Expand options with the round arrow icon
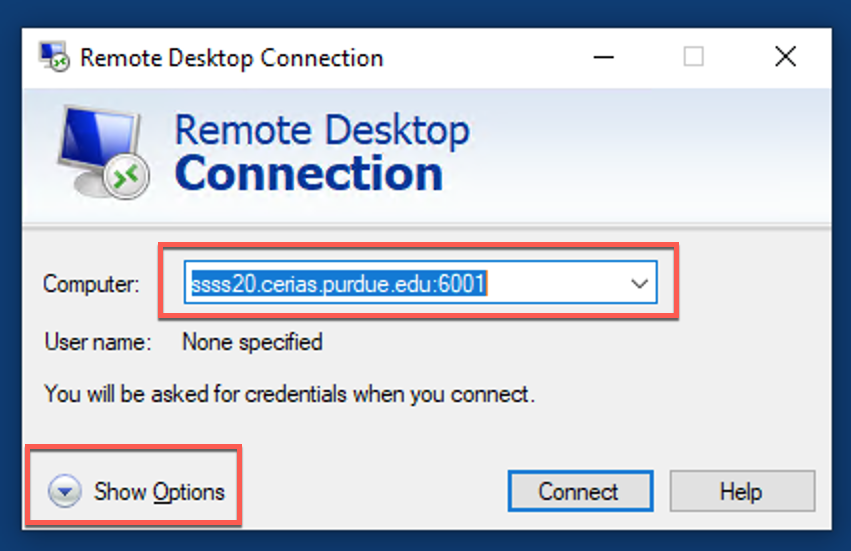851x551 pixels. (x=65, y=491)
